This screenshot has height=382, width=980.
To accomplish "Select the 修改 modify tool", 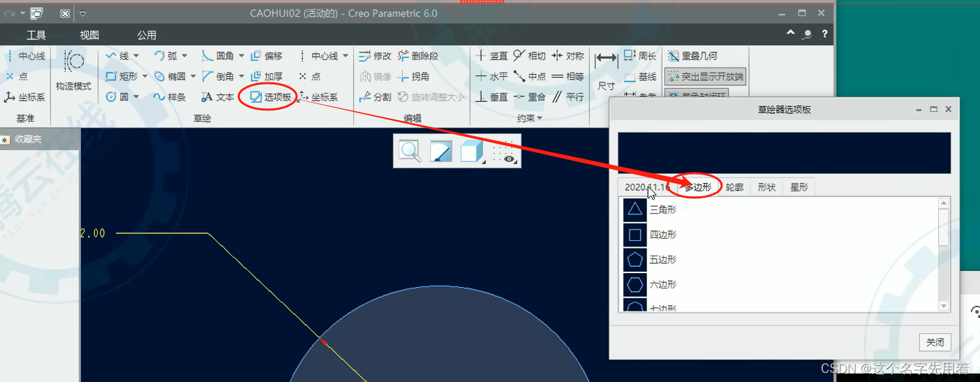I will pyautogui.click(x=376, y=56).
